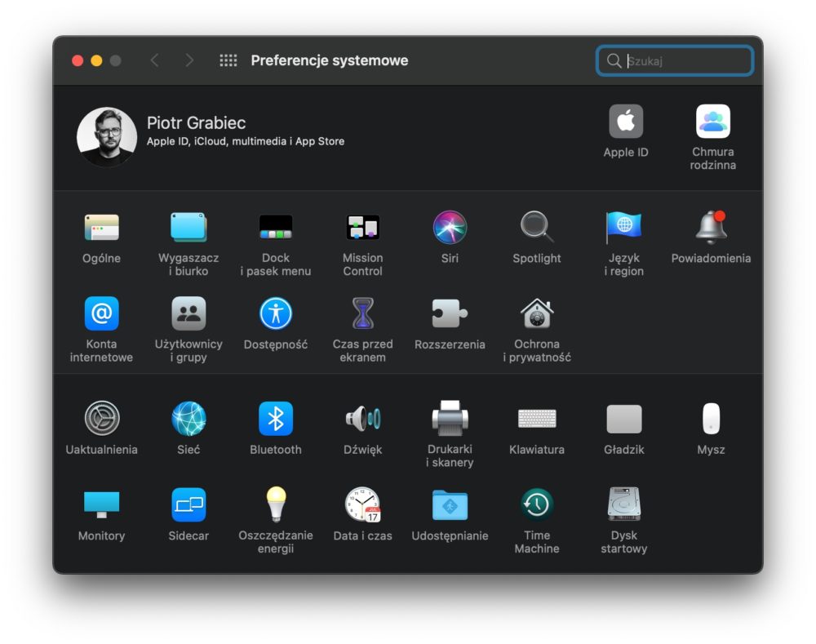Open the Siri preferences pane
Viewport: 816px width, 644px height.
pos(450,228)
